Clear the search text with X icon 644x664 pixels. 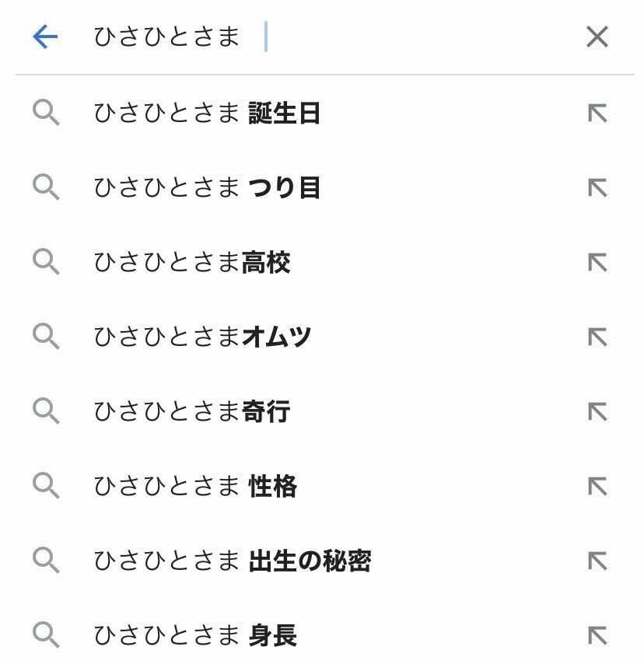click(597, 37)
